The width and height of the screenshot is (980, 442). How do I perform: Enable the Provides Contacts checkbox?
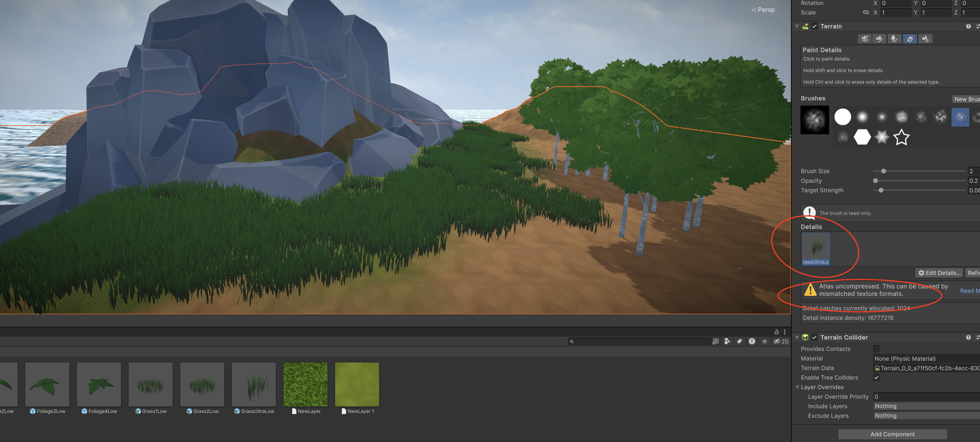[877, 349]
